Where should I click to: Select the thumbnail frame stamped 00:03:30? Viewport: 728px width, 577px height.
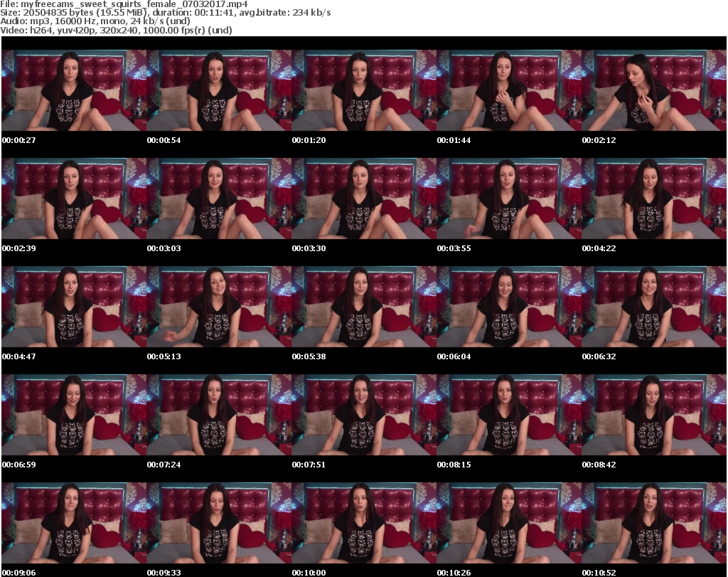(x=364, y=198)
